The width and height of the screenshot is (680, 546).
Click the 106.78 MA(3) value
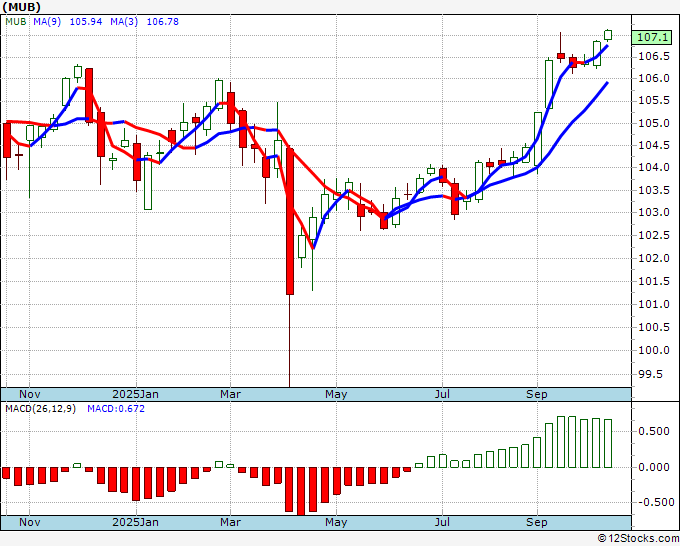(163, 22)
